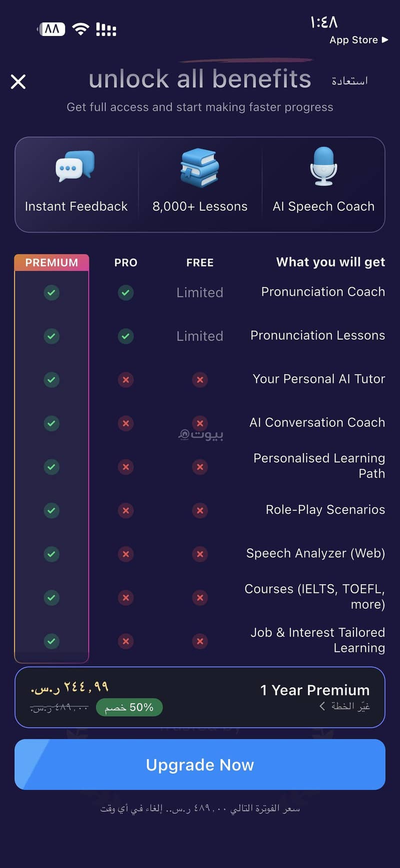The width and height of the screenshot is (400, 868).
Task: Close the upgrade screen with X icon
Action: [18, 81]
